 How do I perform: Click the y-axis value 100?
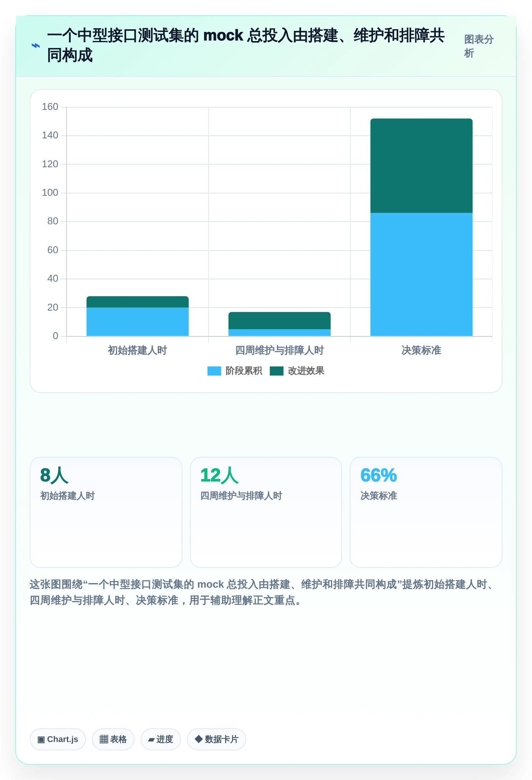coord(50,193)
